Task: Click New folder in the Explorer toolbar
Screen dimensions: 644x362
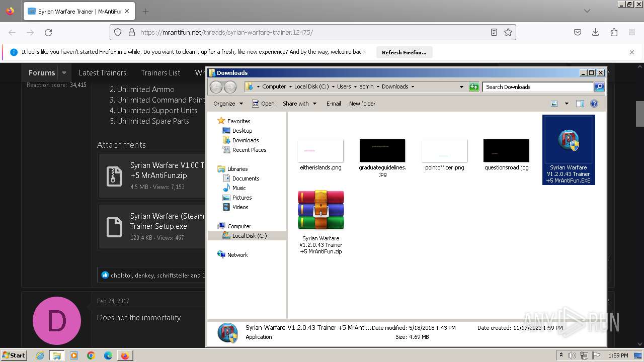Action: pyautogui.click(x=362, y=104)
